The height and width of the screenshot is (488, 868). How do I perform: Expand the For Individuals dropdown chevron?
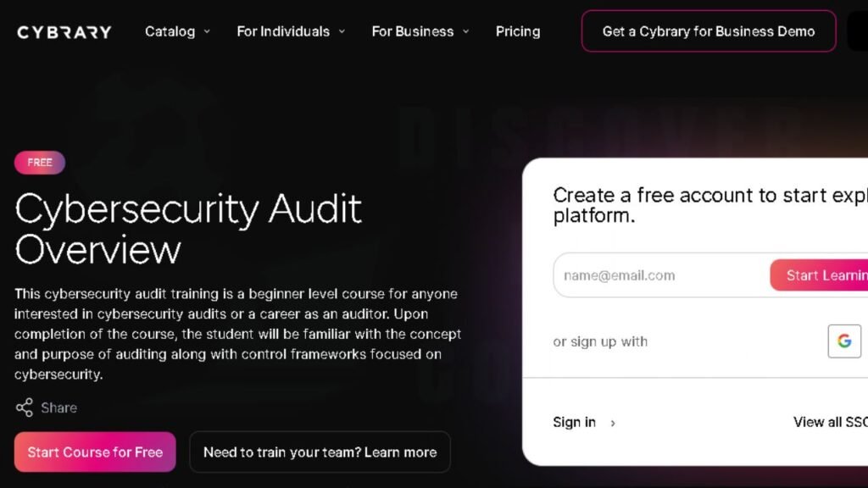[x=342, y=31]
